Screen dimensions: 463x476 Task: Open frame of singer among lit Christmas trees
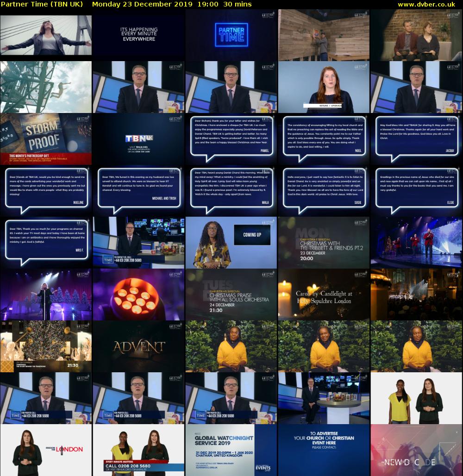[x=46, y=294]
